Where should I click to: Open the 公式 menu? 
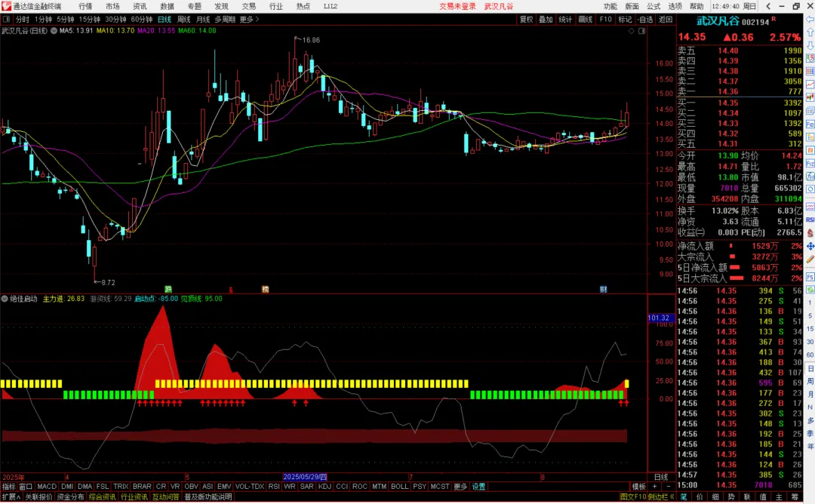point(654,6)
